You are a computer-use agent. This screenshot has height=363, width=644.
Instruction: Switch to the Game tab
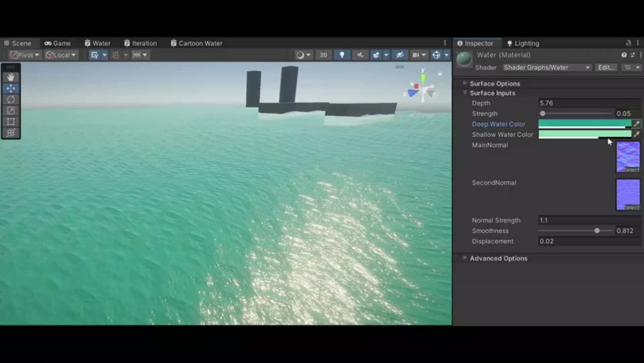coord(58,43)
